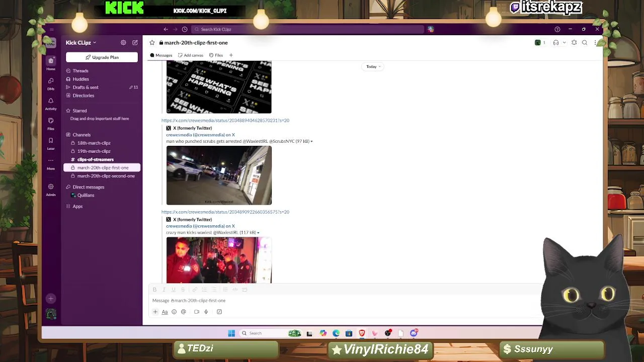Open channel more actions three dots

595,43
